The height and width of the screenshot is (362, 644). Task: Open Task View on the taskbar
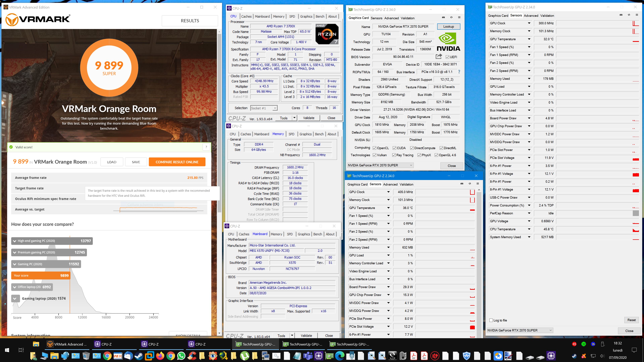pyautogui.click(x=21, y=350)
